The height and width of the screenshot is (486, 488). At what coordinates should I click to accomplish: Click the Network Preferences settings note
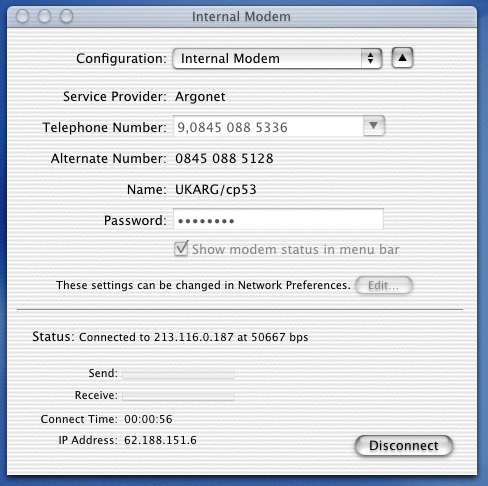pyautogui.click(x=203, y=285)
